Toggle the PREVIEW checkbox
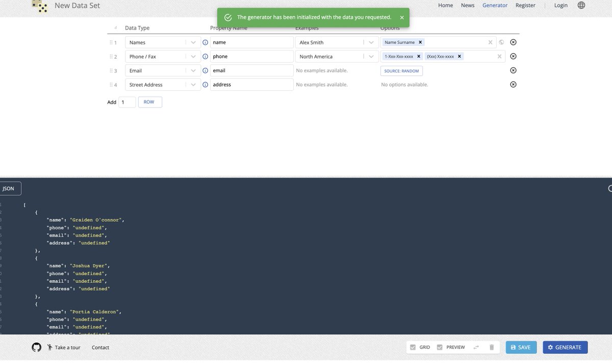612x364 pixels. pos(440,347)
